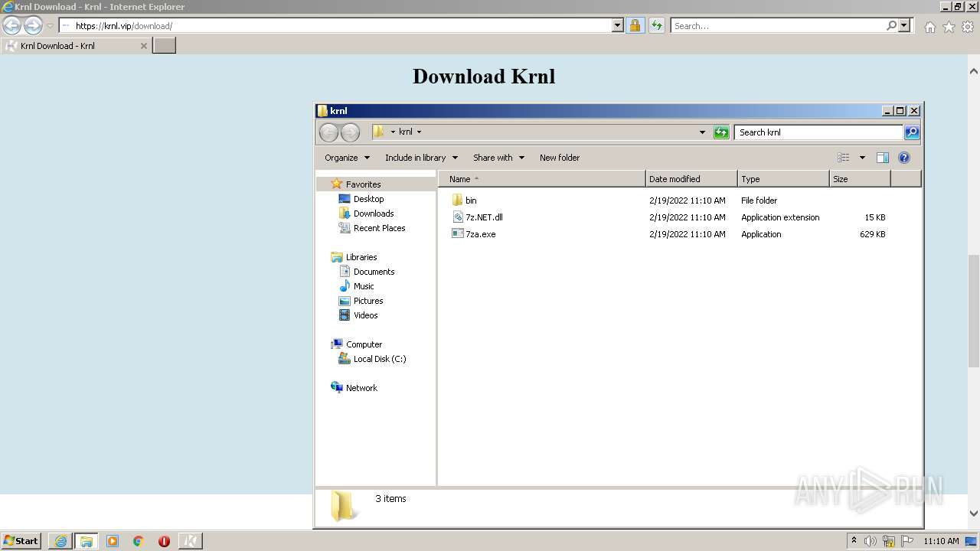Go forward in Internet Explorer
Screen dimensions: 980x551
33,25
